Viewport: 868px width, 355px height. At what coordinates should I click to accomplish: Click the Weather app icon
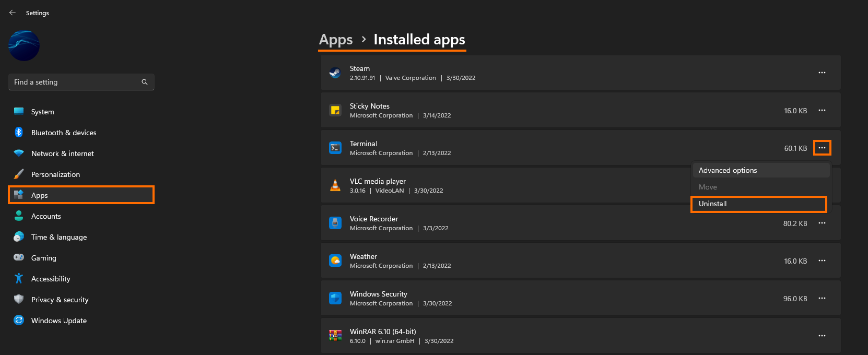[335, 261]
